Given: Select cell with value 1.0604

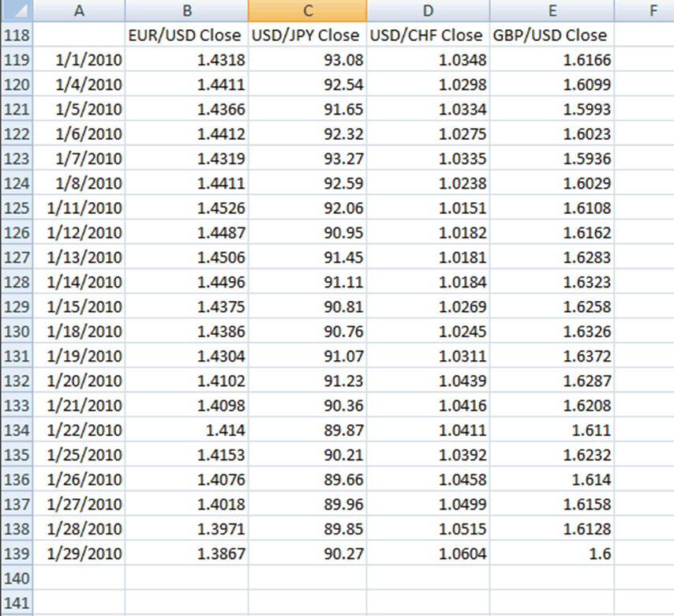Looking at the screenshot, I should click(428, 554).
